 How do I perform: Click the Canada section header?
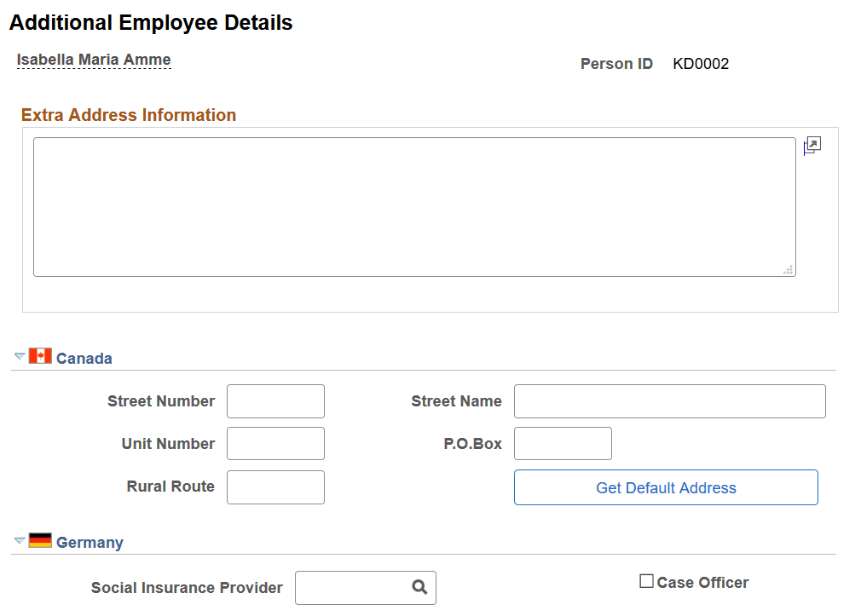(84, 358)
